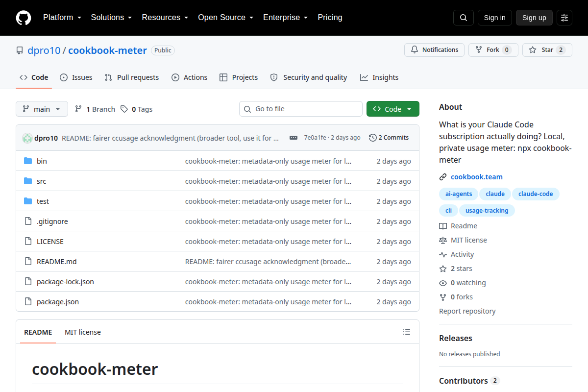
Task: Click the Report repository link
Action: [467, 311]
